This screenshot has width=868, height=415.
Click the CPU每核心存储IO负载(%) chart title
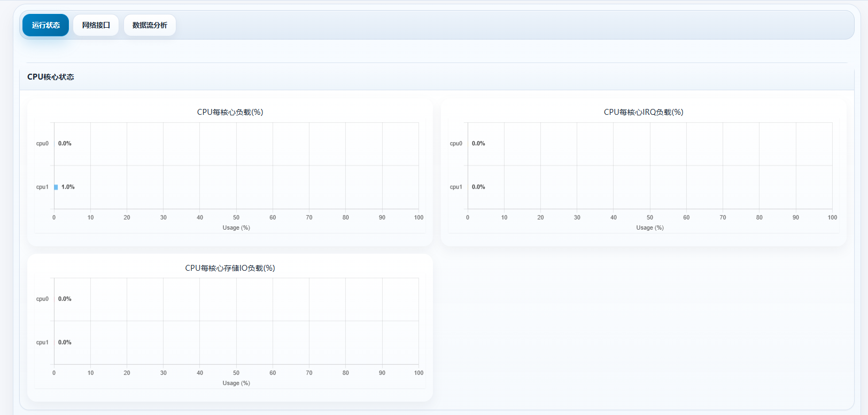coord(230,268)
